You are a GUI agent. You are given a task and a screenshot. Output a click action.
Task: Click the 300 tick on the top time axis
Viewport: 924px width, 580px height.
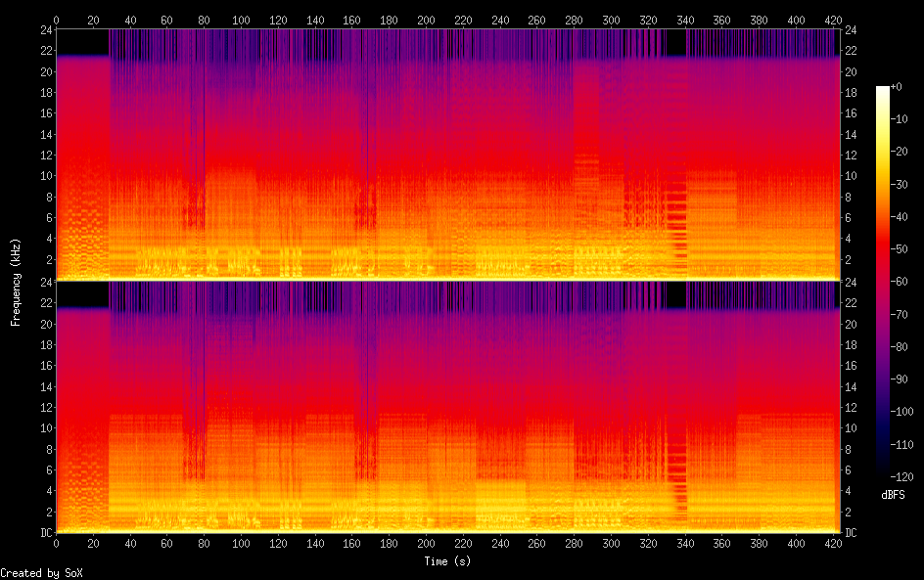pyautogui.click(x=611, y=20)
